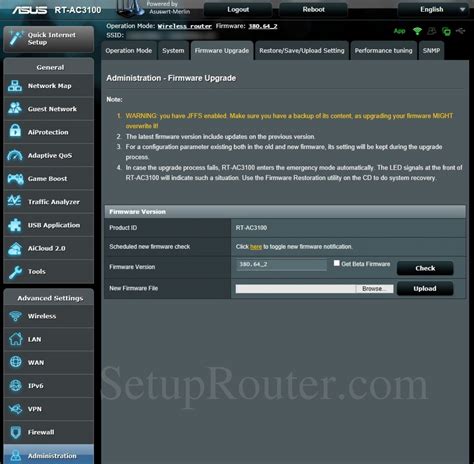This screenshot has width=474, height=464.
Task: Click the Logout button
Action: point(238,9)
